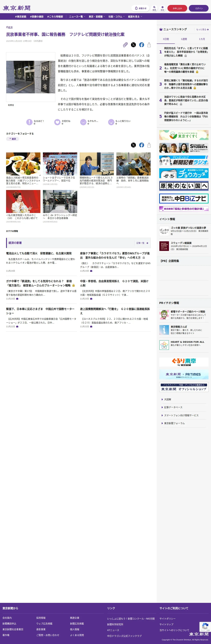Click the 東京新聞 logo in header
This screenshot has height=644, width=211.
tap(16, 8)
